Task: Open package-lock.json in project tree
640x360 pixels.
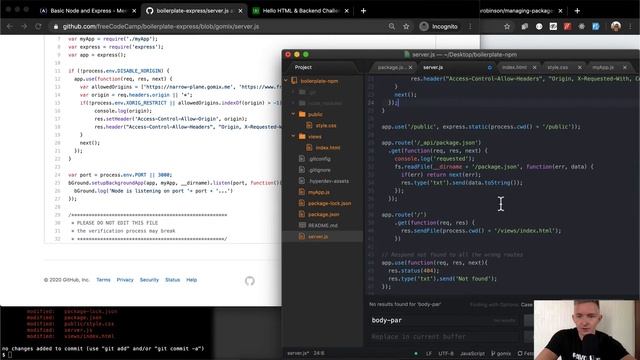Action: (x=329, y=203)
